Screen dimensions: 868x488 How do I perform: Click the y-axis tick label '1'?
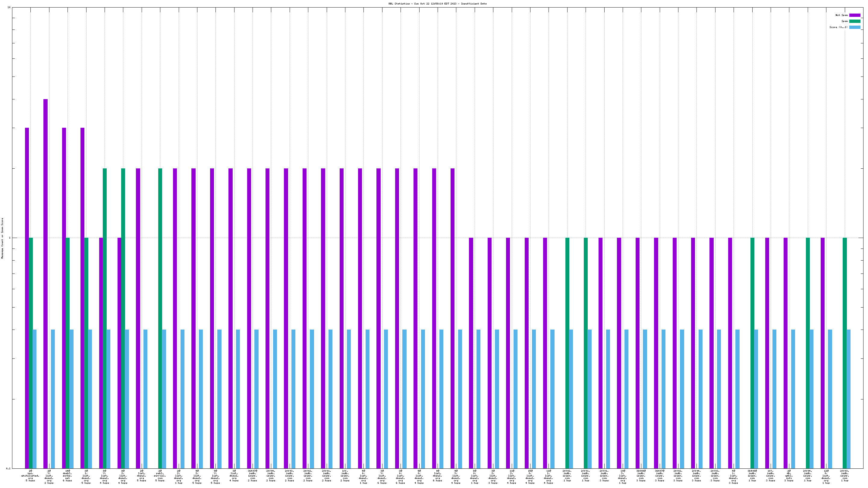coord(9,238)
